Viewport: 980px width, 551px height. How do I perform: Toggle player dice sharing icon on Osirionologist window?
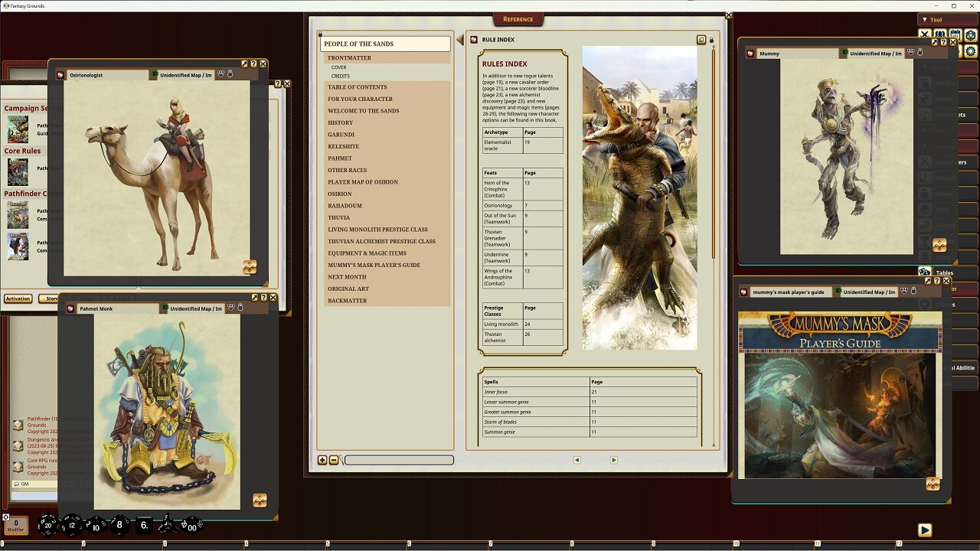[220, 74]
